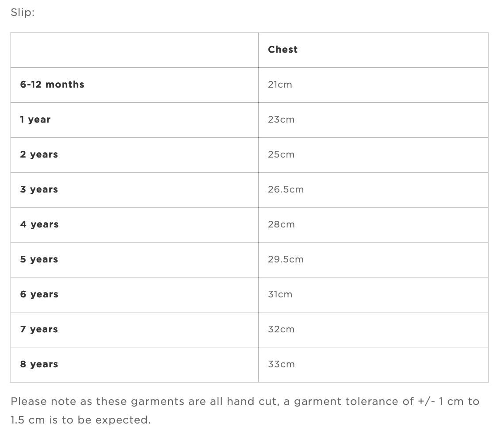
Task: Select the 4 years row label
Action: click(39, 225)
